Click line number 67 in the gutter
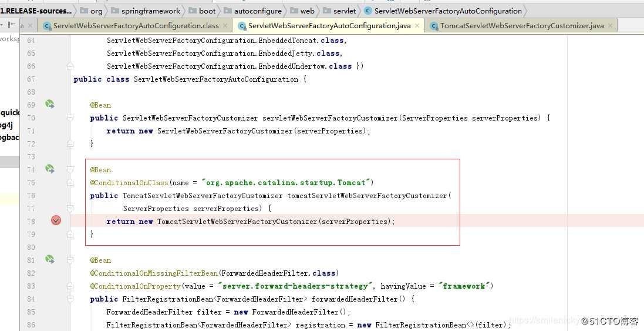The width and height of the screenshot is (644, 331). click(31, 79)
